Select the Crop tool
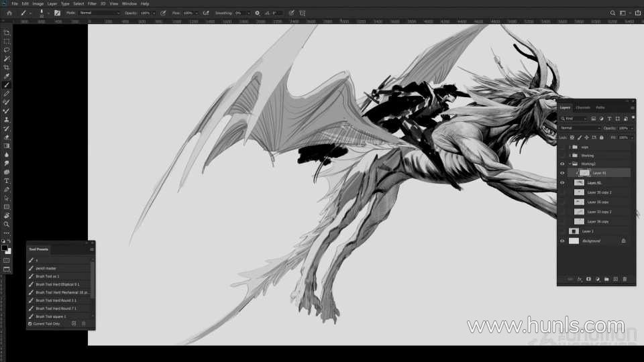 point(7,68)
